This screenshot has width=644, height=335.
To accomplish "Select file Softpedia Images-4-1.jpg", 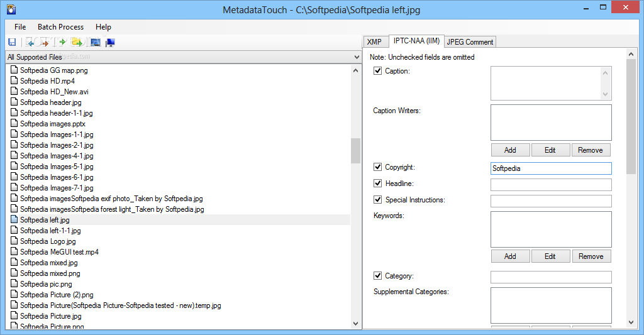I will [x=57, y=156].
